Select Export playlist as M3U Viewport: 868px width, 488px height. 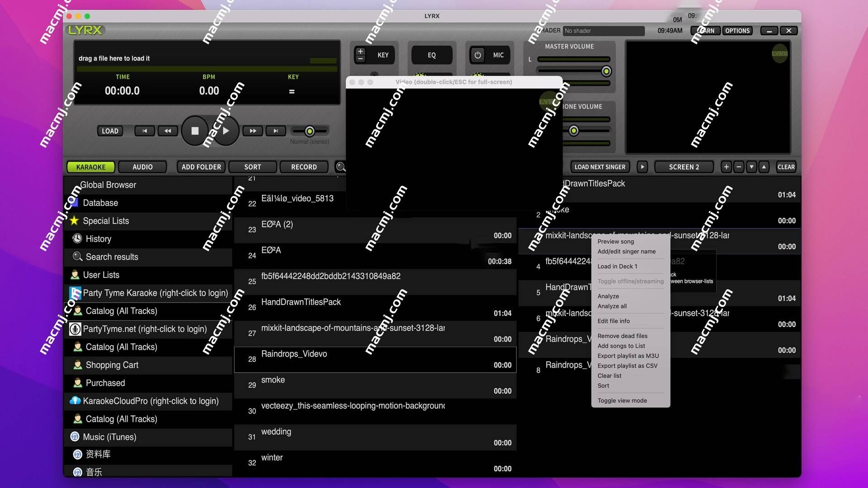click(x=628, y=356)
